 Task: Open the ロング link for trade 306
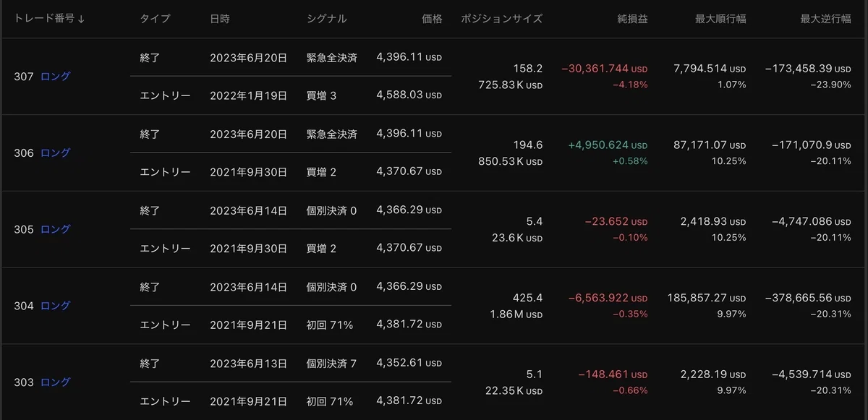click(x=56, y=153)
